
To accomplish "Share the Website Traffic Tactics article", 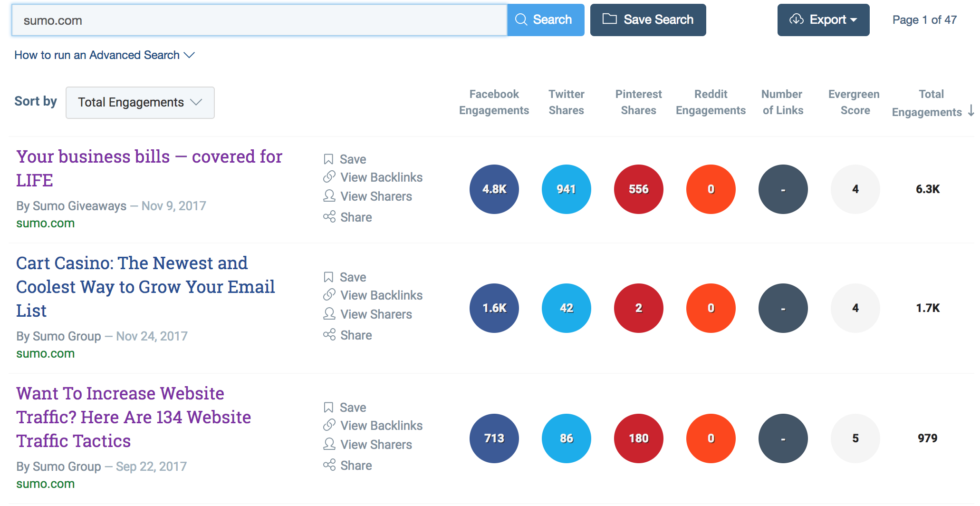I will tap(347, 466).
